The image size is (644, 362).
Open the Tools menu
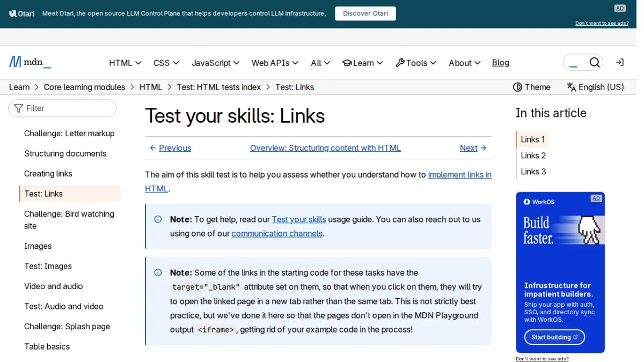[416, 63]
